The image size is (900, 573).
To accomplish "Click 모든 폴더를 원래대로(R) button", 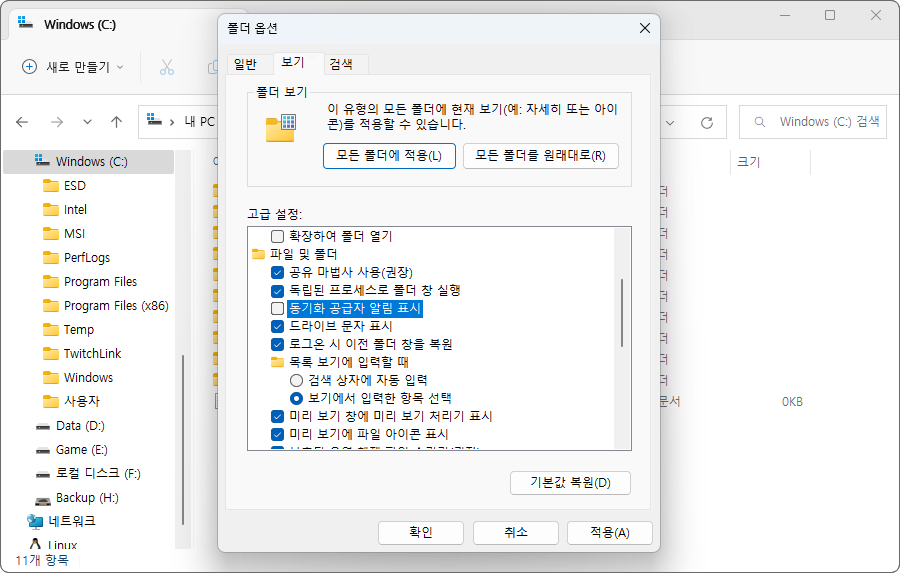I will (541, 156).
